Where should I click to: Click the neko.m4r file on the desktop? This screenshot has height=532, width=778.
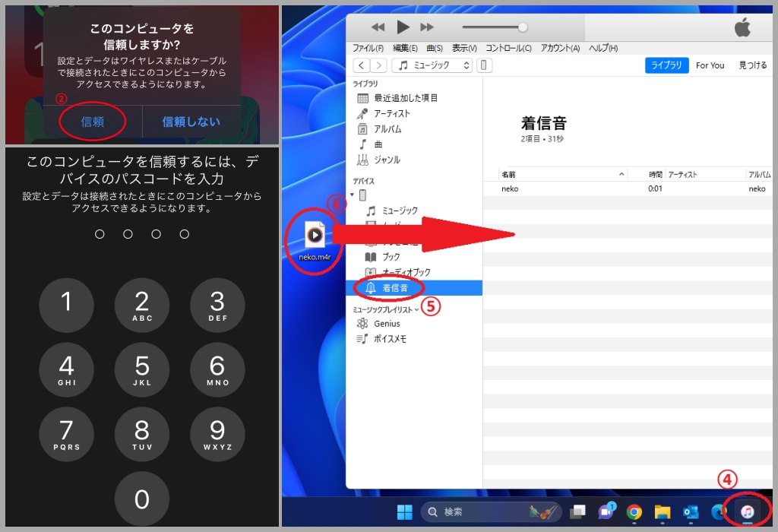coord(315,241)
